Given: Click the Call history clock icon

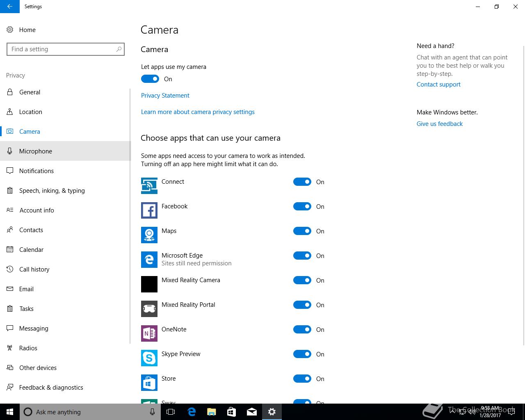Looking at the screenshot, I should click(x=10, y=269).
